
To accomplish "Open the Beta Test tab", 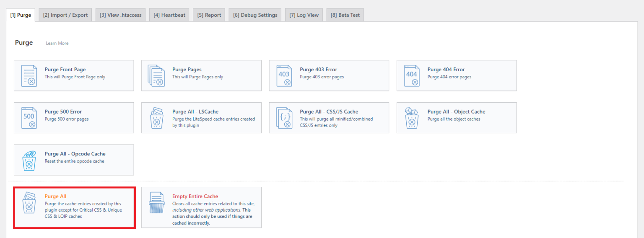I will tap(345, 15).
